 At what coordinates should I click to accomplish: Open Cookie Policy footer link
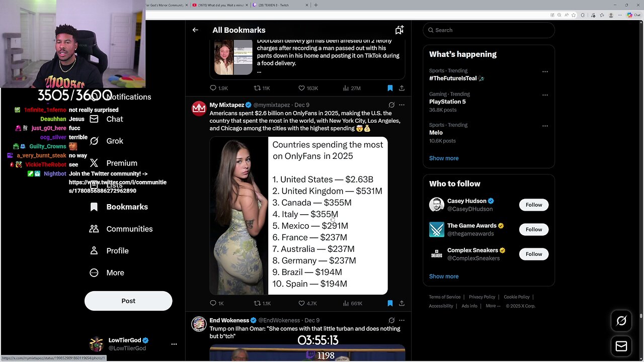click(x=517, y=297)
